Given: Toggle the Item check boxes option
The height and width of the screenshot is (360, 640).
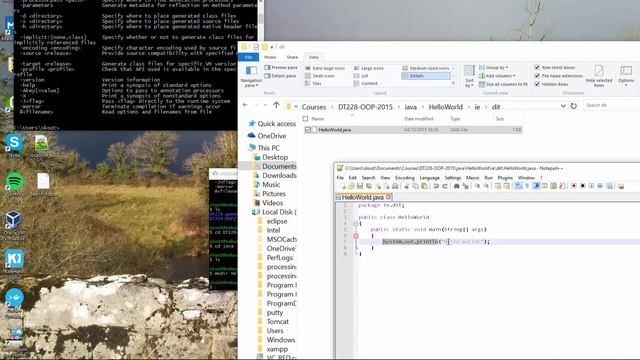Looking at the screenshot, I should 555,67.
